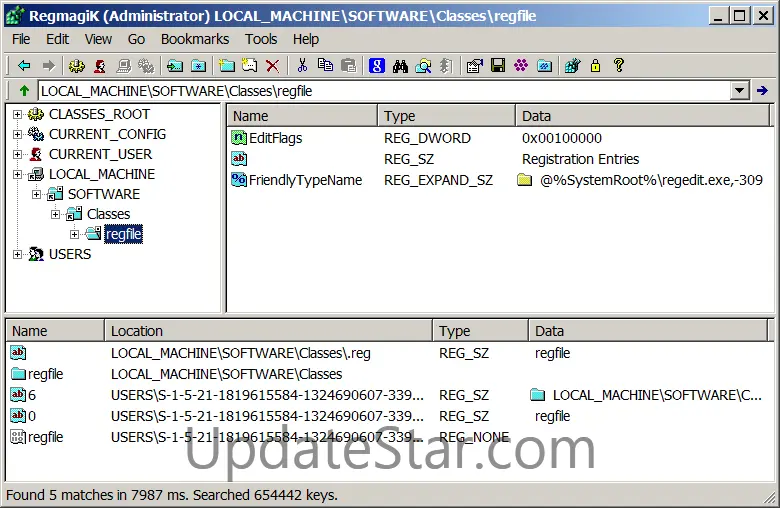This screenshot has height=508, width=780.
Task: Click the folder with green arrow toolbar icon
Action: point(175,65)
